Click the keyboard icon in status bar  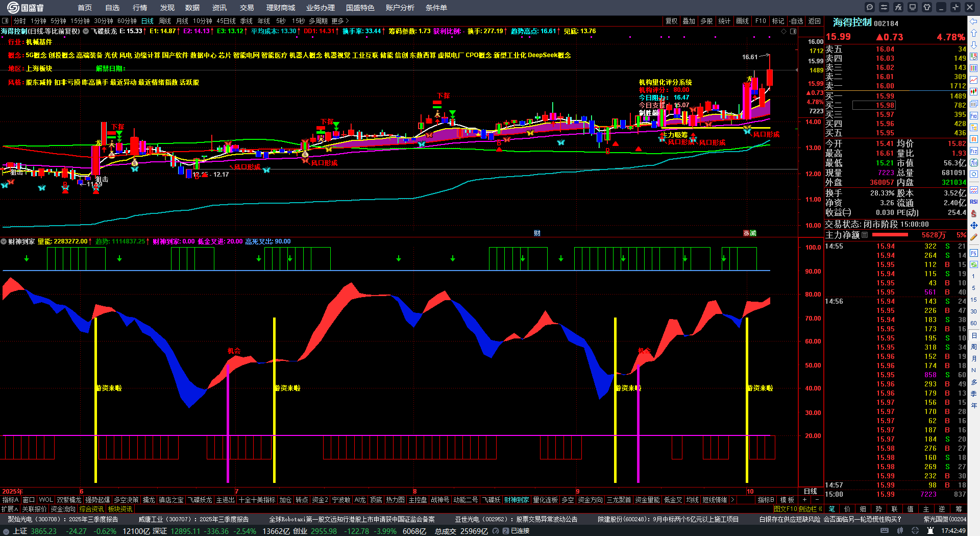pos(885,531)
